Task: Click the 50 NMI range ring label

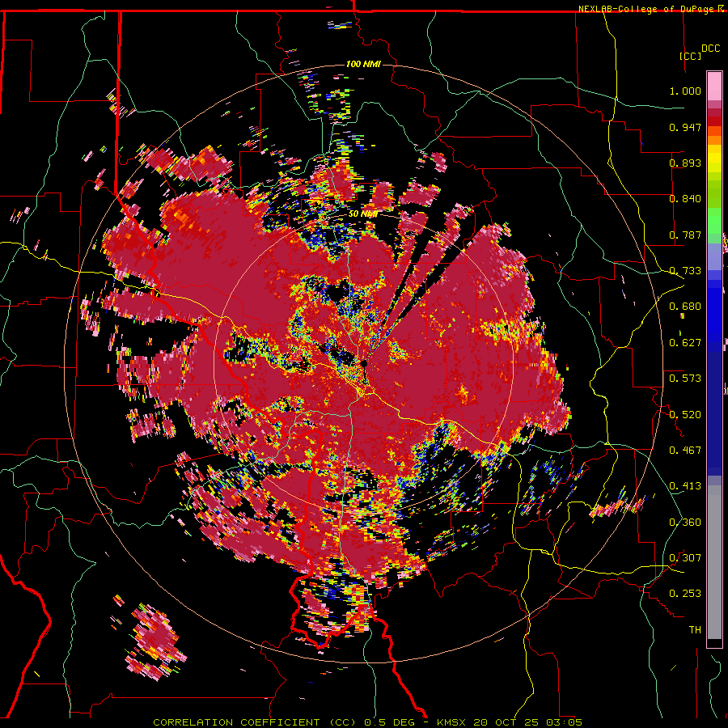Action: 362,214
